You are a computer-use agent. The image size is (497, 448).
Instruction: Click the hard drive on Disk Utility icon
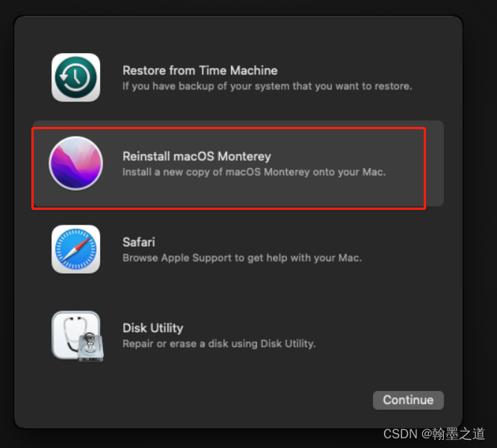click(91, 347)
